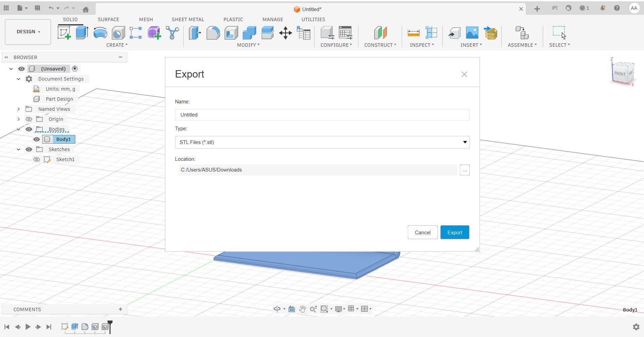
Task: Toggle visibility of the Bodies folder
Action: pyautogui.click(x=29, y=129)
